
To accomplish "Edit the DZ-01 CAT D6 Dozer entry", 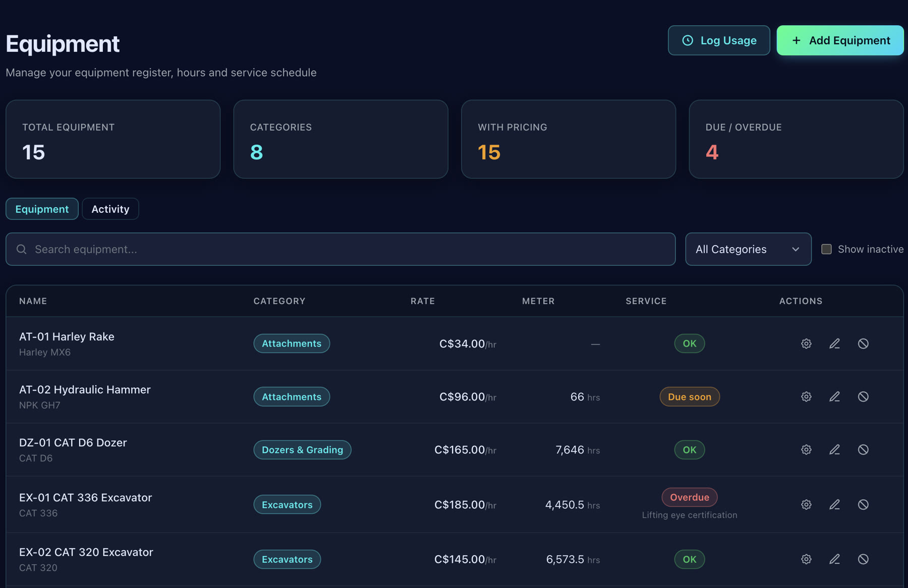I will 835,450.
